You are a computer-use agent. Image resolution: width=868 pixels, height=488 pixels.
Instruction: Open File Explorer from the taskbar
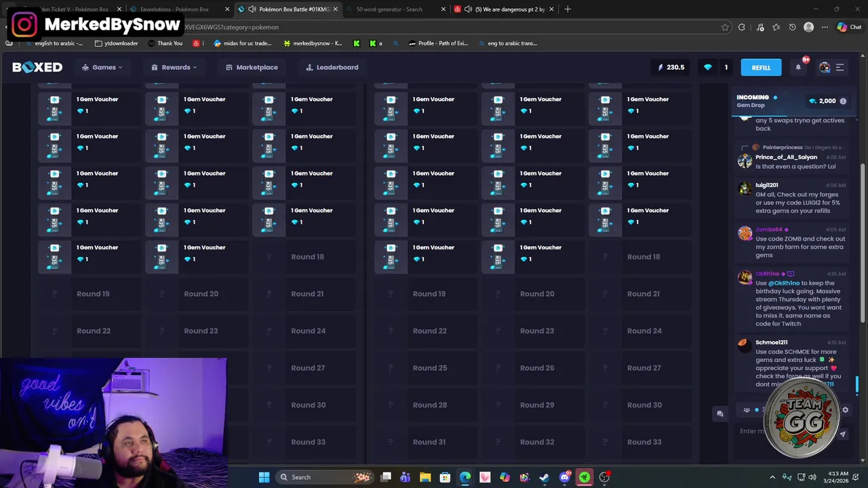point(425,477)
